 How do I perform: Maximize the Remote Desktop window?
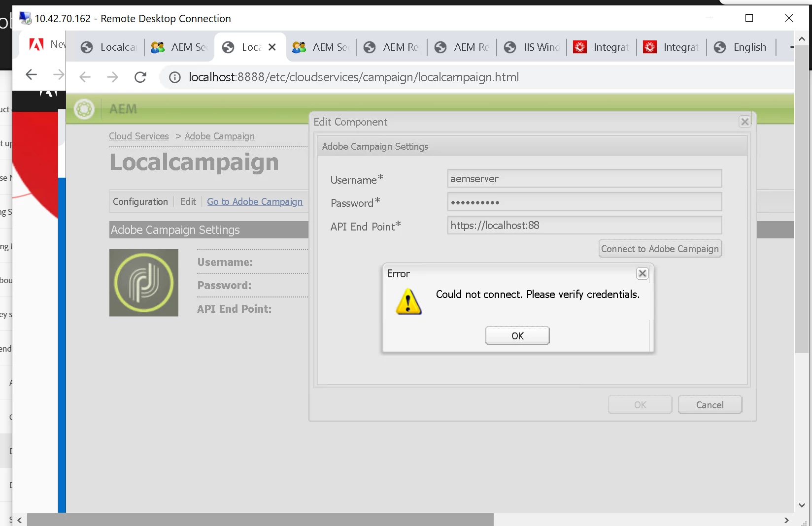coord(749,18)
